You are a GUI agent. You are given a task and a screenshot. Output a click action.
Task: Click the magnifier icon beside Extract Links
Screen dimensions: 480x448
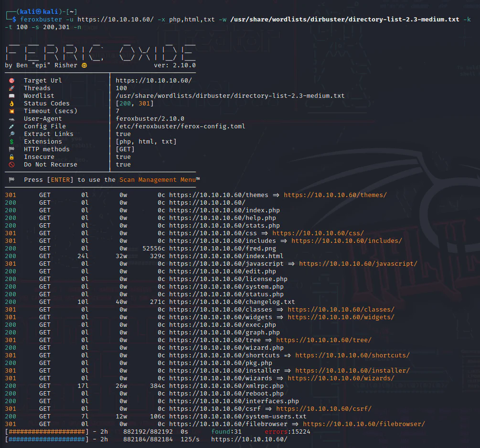click(x=11, y=134)
